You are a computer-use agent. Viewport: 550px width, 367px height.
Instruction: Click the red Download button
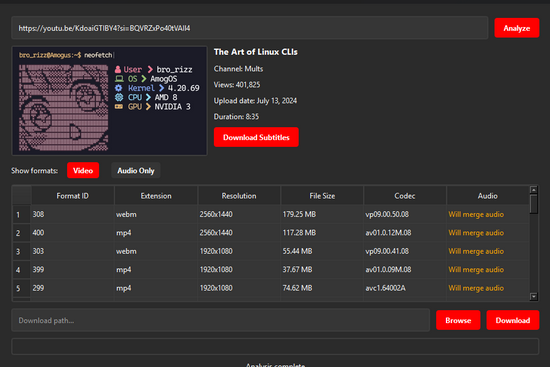(512, 320)
